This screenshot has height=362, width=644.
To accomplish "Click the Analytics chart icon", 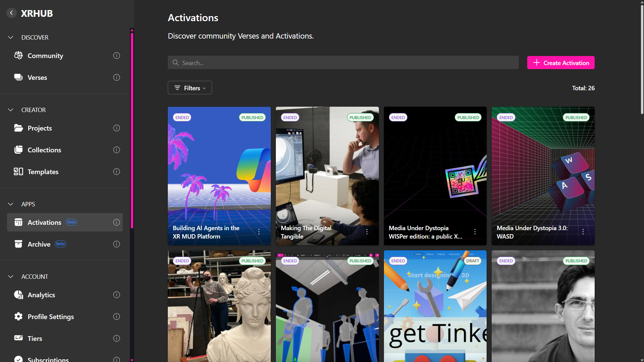I will [18, 295].
